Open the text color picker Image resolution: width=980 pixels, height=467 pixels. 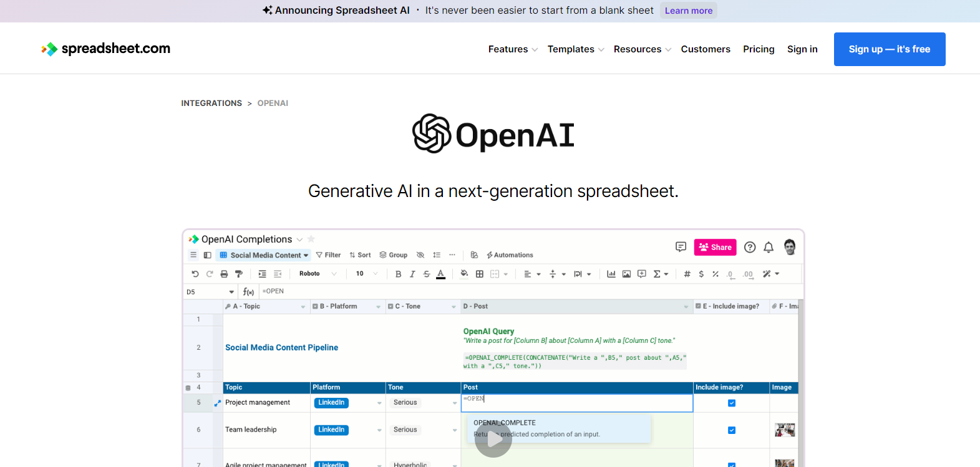[440, 274]
